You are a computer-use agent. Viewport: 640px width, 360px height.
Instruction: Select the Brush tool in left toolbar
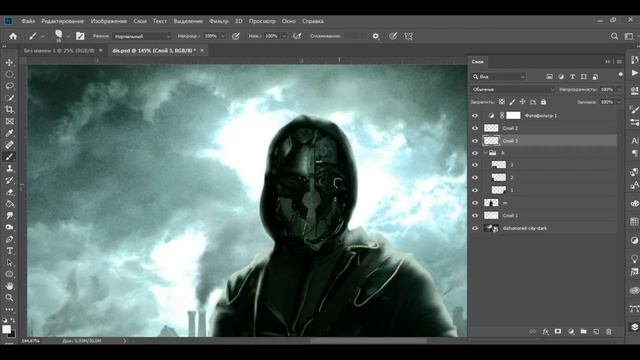tap(9, 157)
